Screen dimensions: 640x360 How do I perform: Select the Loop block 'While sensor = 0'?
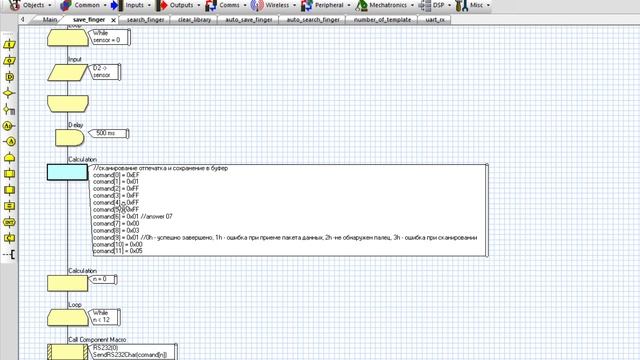68,38
